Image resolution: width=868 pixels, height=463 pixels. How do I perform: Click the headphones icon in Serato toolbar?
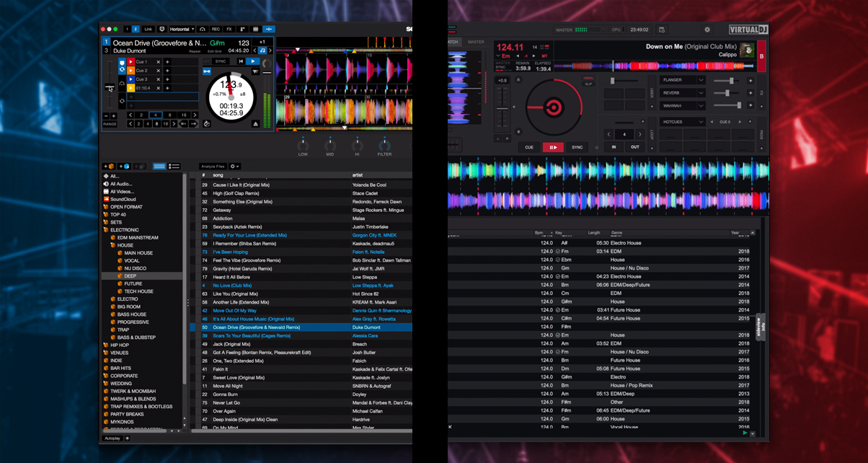pos(203,29)
